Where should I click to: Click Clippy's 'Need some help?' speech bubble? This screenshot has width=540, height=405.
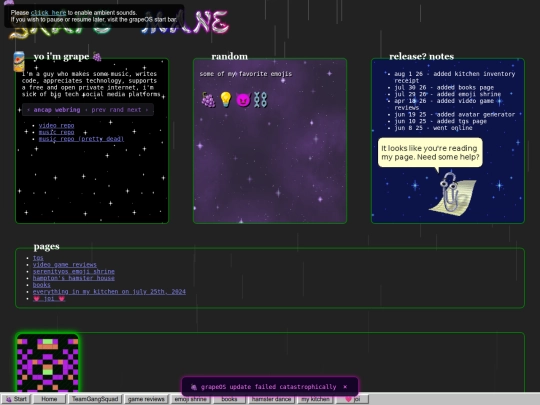(430, 153)
